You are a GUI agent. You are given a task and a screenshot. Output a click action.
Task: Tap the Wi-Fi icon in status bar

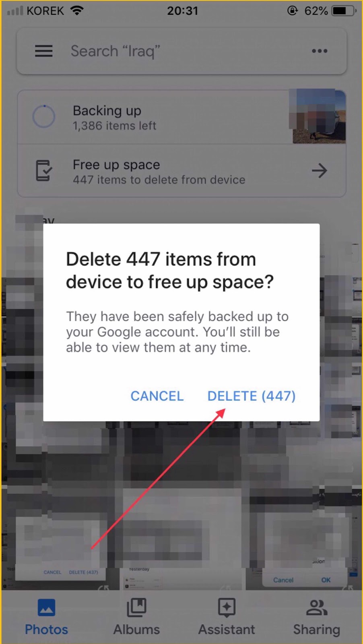click(77, 10)
